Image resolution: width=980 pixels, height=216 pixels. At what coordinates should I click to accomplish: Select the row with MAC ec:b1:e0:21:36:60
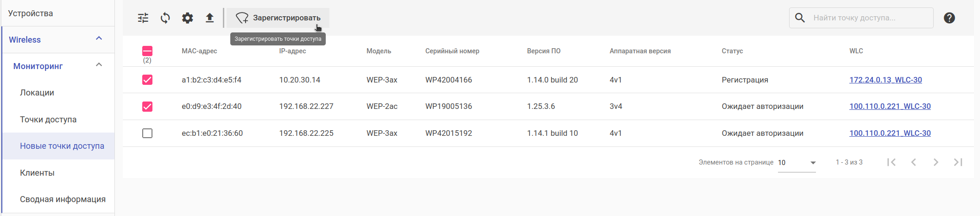[x=147, y=133]
